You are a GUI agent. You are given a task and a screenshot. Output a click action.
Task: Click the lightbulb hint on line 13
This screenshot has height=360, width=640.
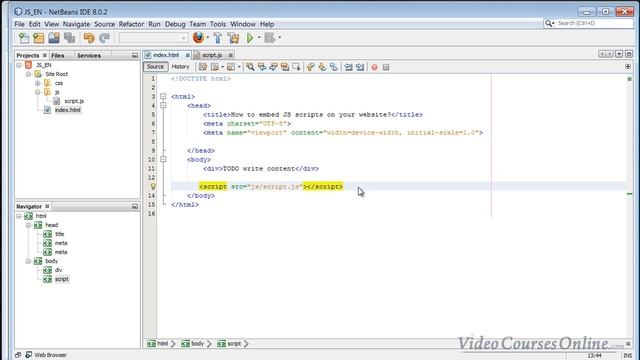click(x=153, y=187)
